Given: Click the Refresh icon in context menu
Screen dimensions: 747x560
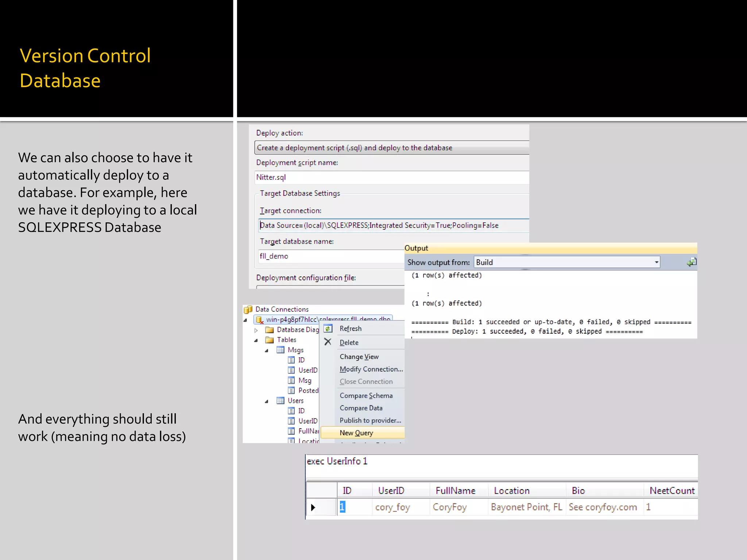Looking at the screenshot, I should click(x=328, y=329).
